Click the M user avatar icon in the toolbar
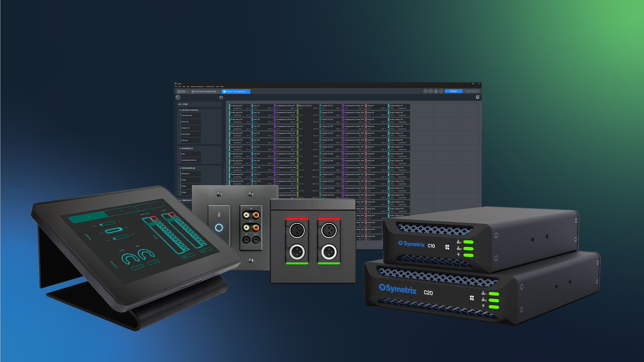Screen dimensions: 644x362 pyautogui.click(x=441, y=91)
